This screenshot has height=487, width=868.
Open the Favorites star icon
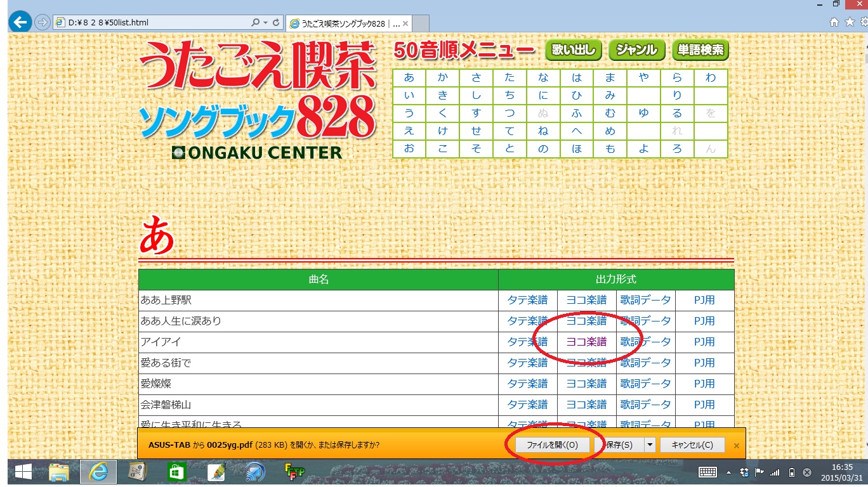pyautogui.click(x=850, y=22)
